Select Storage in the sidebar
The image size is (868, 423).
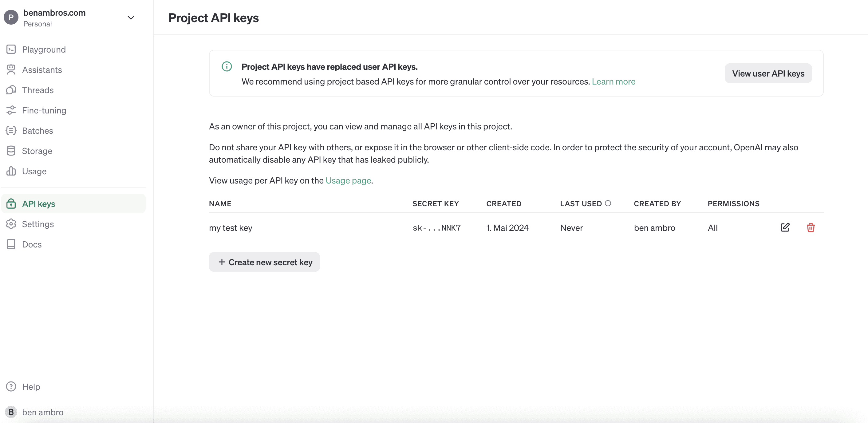pos(73,151)
